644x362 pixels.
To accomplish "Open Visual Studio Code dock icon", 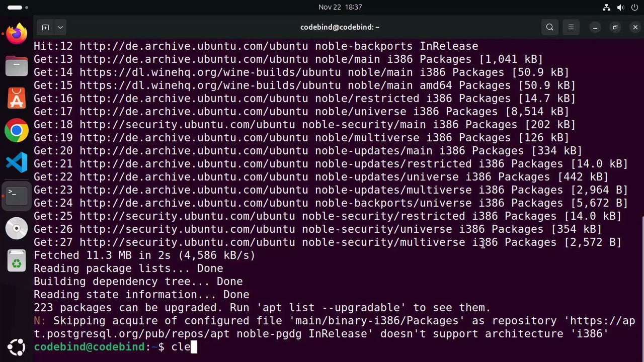I will [17, 163].
